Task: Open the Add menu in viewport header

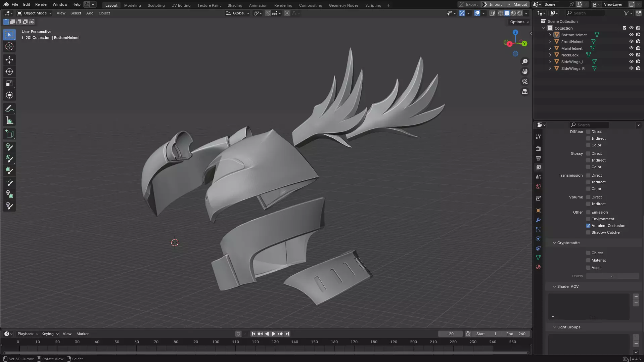Action: point(90,13)
